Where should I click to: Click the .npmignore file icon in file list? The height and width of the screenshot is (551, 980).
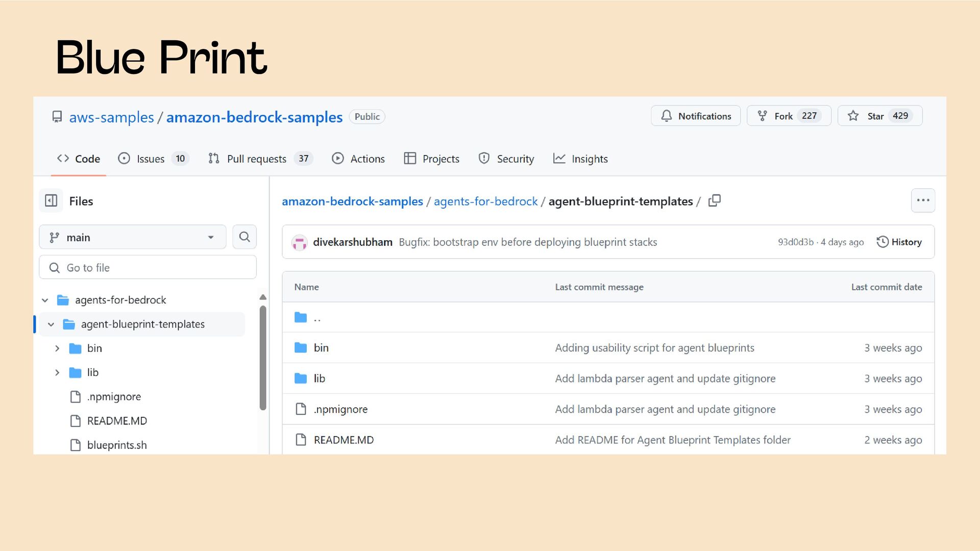point(301,409)
